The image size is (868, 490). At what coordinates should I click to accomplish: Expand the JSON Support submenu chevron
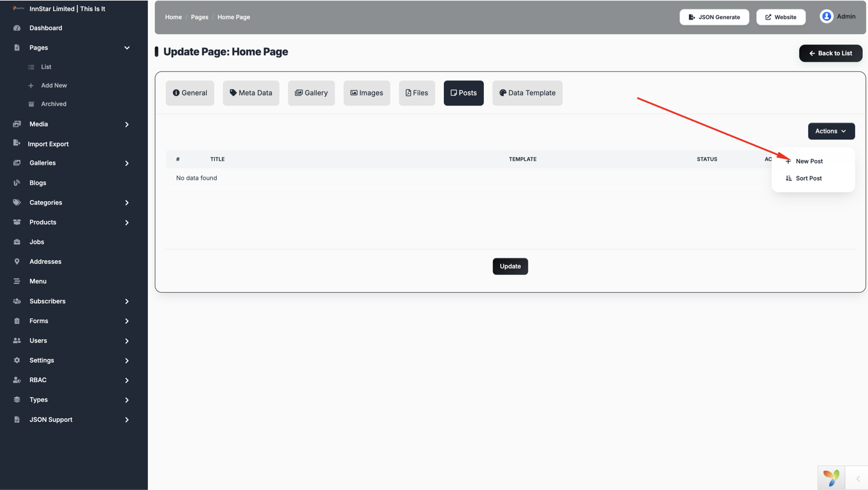[127, 419]
